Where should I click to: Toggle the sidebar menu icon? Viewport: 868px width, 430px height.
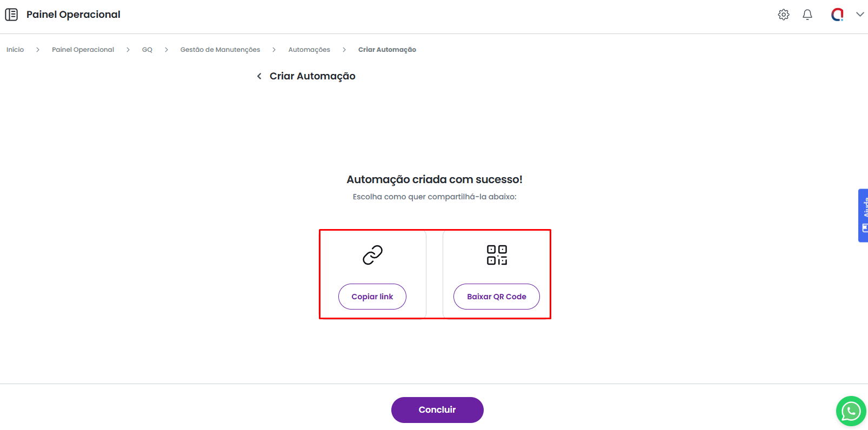pyautogui.click(x=11, y=15)
